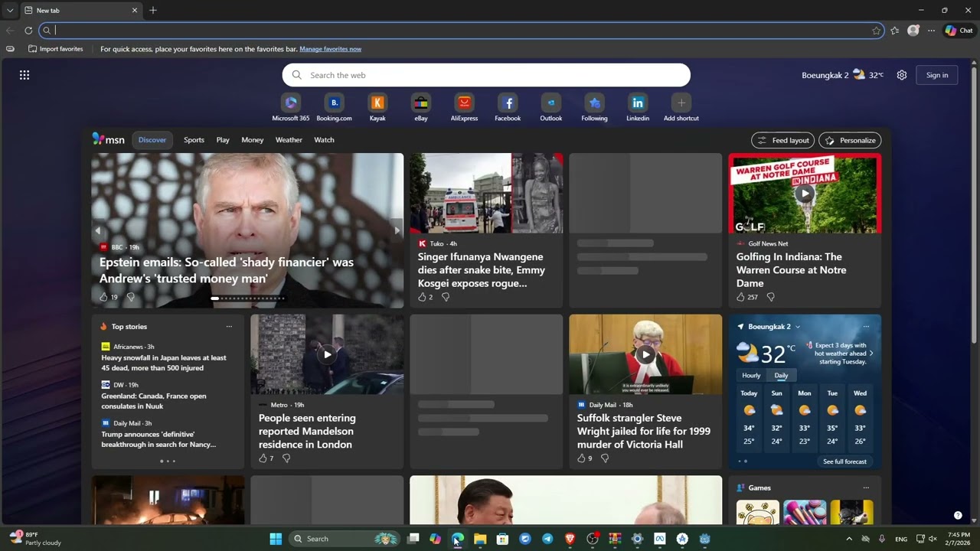Go to next headline in carousel
Viewport: 980px width, 551px height.
click(397, 230)
